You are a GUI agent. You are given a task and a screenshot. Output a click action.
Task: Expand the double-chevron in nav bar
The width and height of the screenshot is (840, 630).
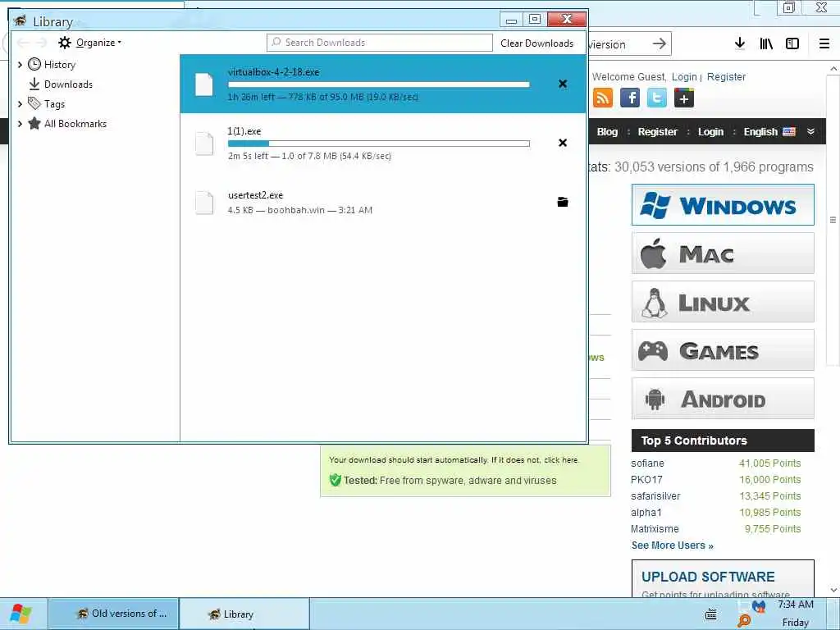(x=810, y=131)
